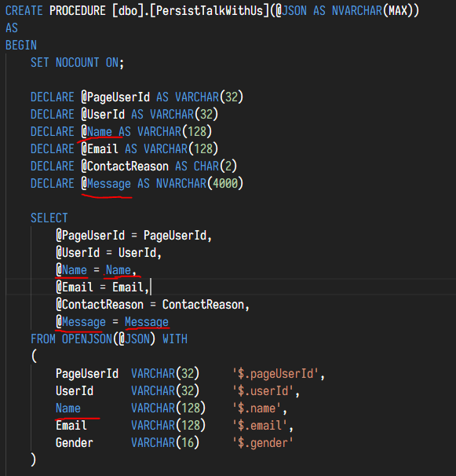The width and height of the screenshot is (456, 476).
Task: Click NVARCHAR(4000) in @Message declaration
Action: 199,183
